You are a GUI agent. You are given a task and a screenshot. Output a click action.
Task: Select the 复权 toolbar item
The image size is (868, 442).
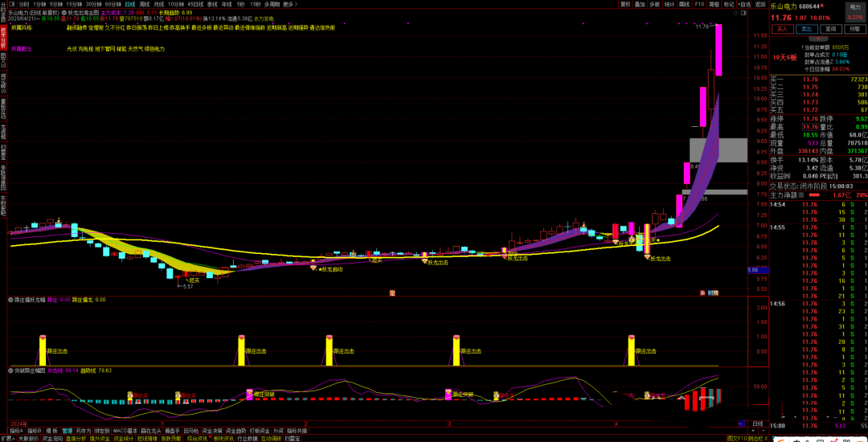(x=625, y=4)
